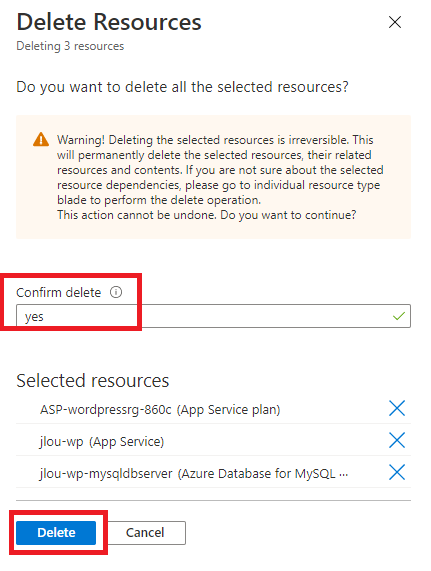Click the orange warning triangle icon
Screen dimensions: 431x571
pos(41,139)
